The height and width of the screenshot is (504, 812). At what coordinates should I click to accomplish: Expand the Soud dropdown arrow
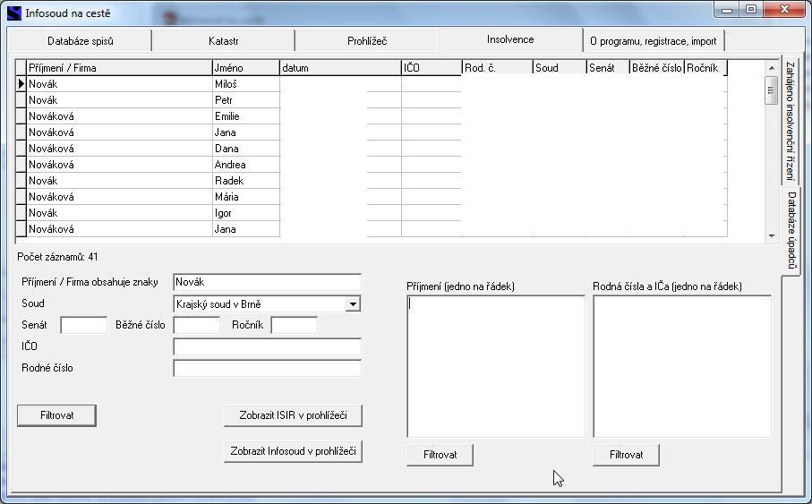(x=353, y=304)
